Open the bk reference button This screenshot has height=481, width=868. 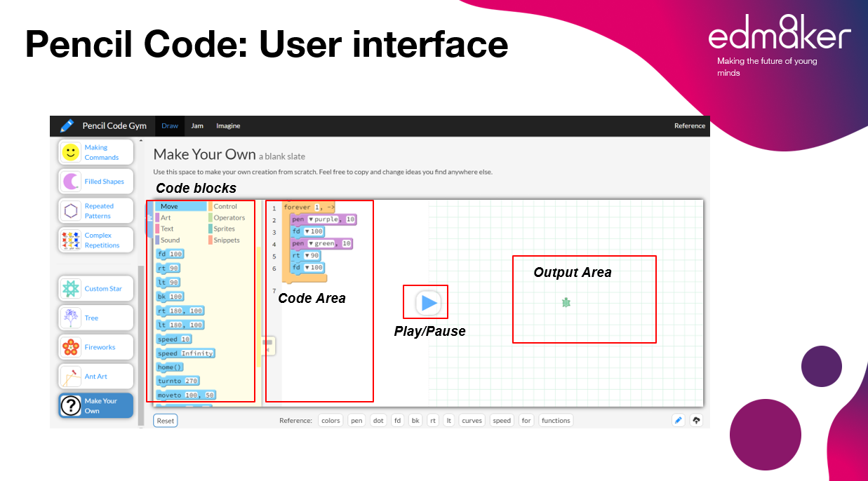(415, 421)
